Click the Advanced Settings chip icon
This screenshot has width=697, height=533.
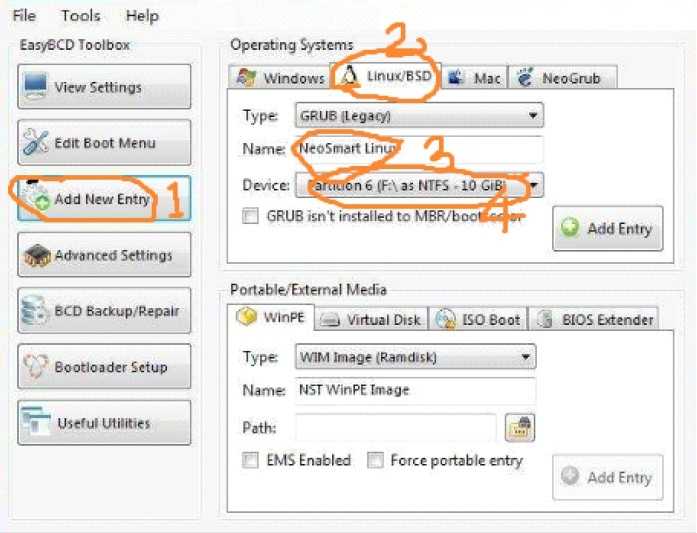coord(36,255)
